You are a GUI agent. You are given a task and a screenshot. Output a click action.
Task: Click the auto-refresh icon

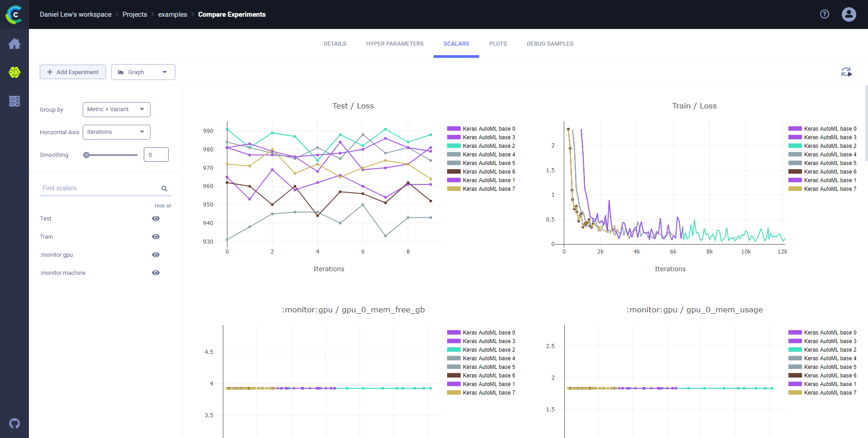coord(846,72)
